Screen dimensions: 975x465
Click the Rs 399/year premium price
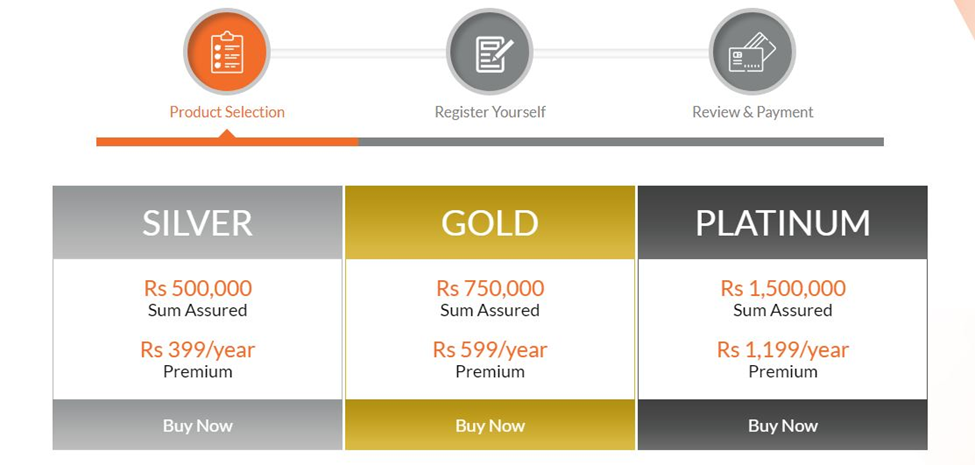click(197, 350)
